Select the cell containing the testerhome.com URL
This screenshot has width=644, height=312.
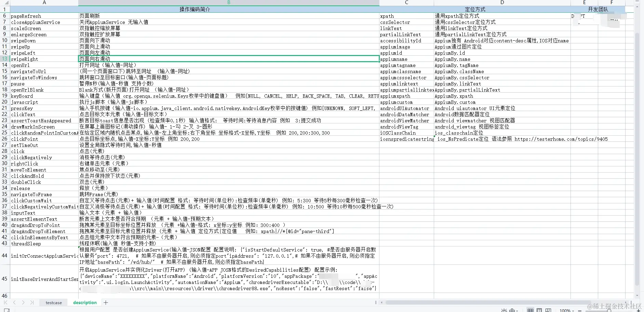click(502, 139)
